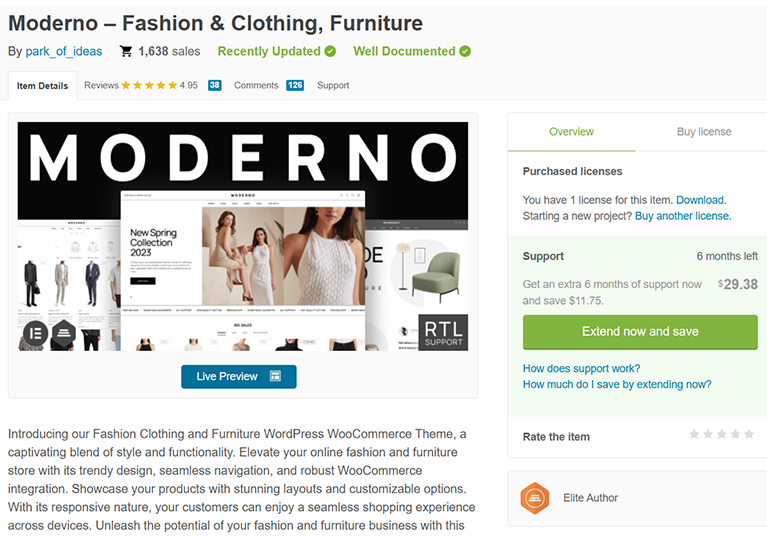
Task: Open How does support work link
Action: tap(581, 368)
